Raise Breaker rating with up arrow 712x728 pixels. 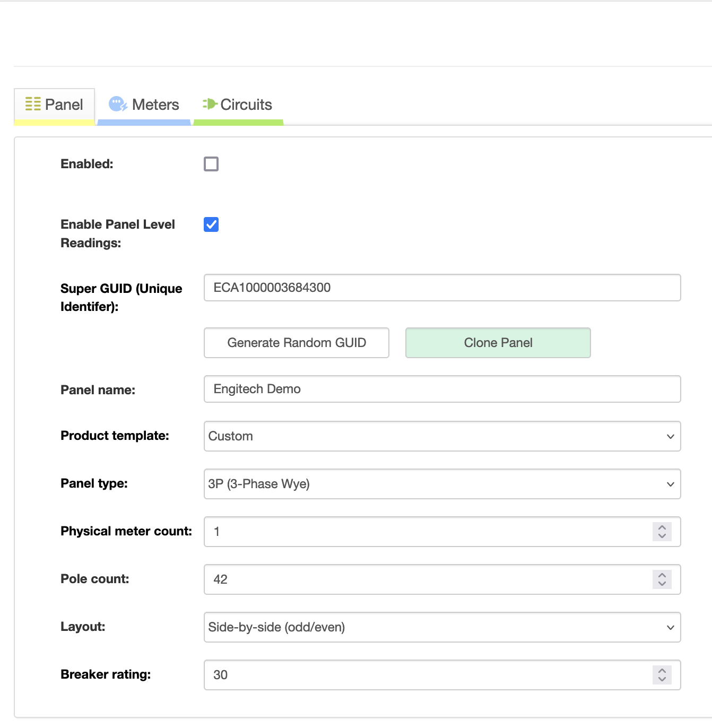(662, 671)
